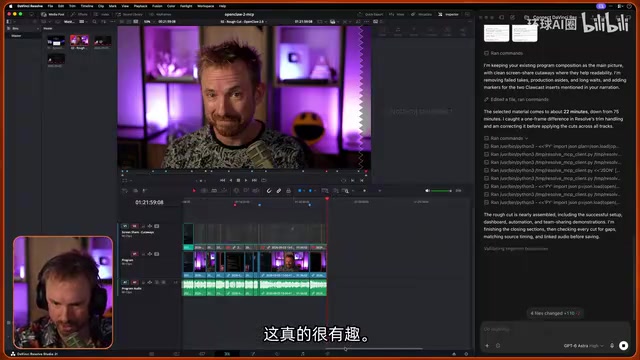Open the File menu
640x360 pixels.
click(x=50, y=6)
